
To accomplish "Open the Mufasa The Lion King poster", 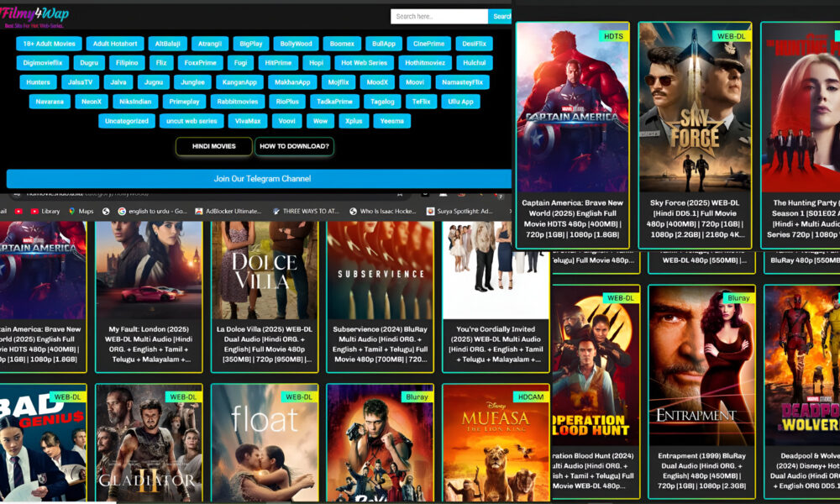I will (x=496, y=443).
